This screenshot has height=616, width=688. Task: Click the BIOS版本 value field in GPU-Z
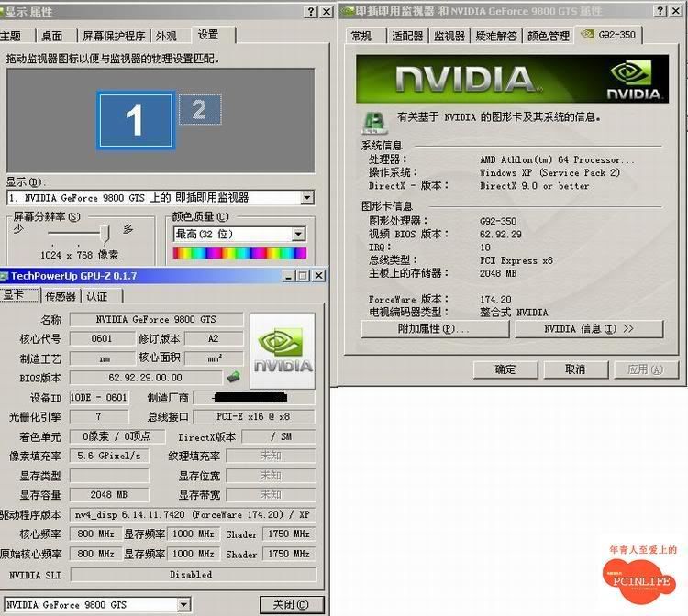(x=146, y=378)
